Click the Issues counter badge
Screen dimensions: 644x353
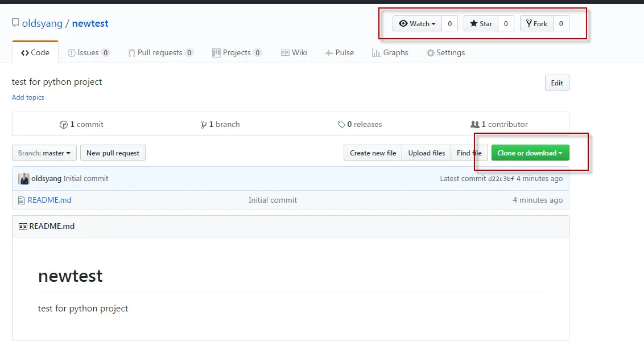click(x=106, y=52)
